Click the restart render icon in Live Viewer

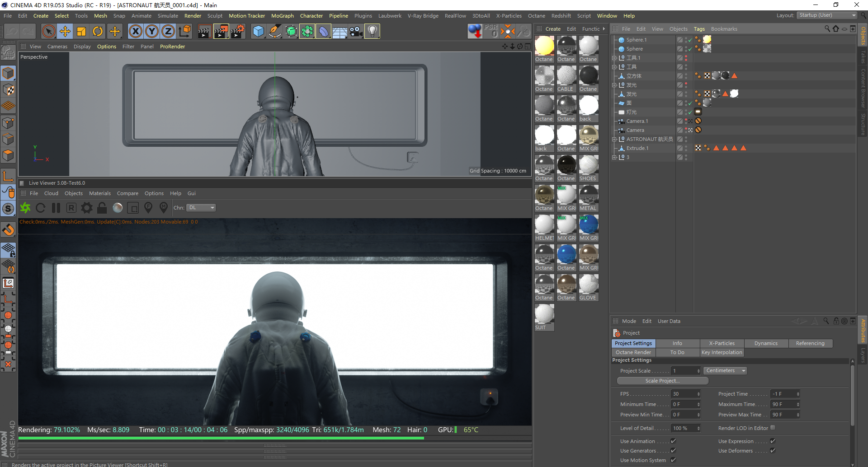(40, 208)
